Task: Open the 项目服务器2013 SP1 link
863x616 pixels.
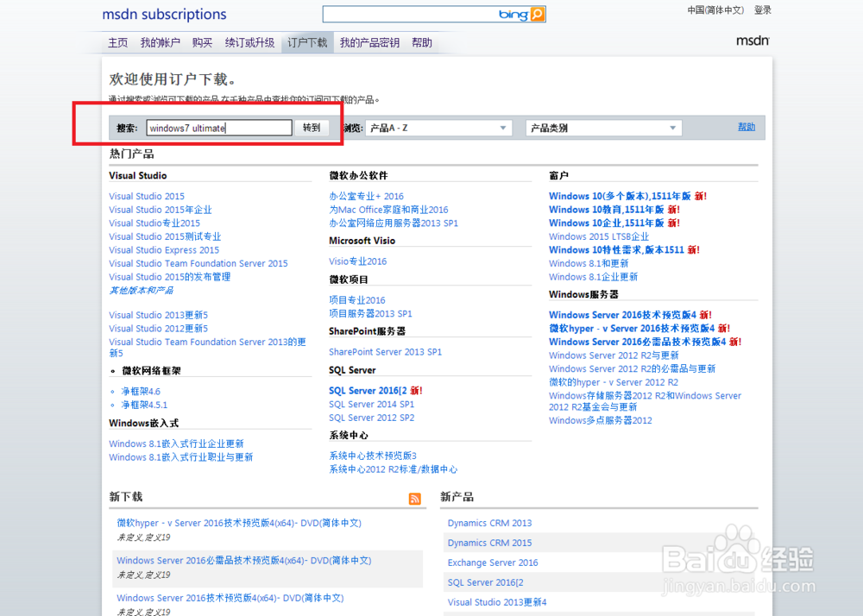Action: coord(370,313)
